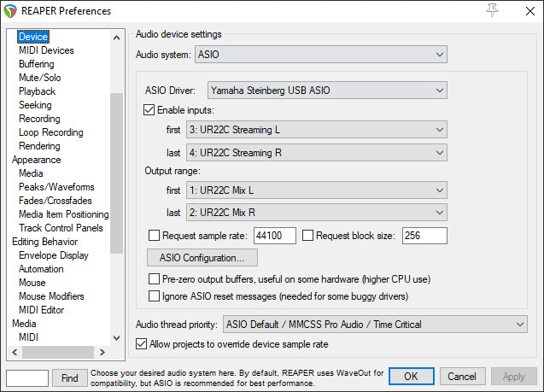Open Mute/Solo preferences page
The image size is (544, 392).
40,78
